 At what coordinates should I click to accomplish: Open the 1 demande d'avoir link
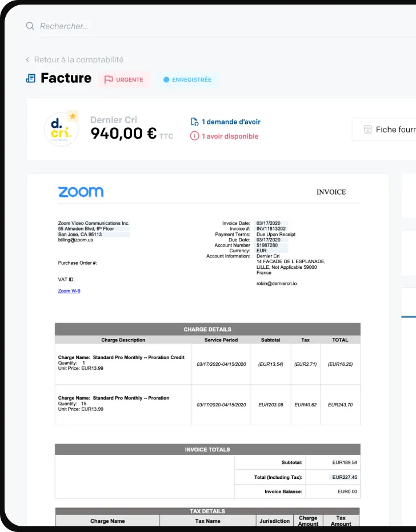[231, 122]
